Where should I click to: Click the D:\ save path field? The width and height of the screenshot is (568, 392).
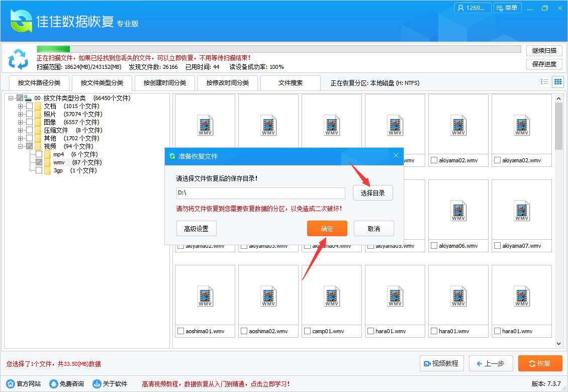pos(260,193)
